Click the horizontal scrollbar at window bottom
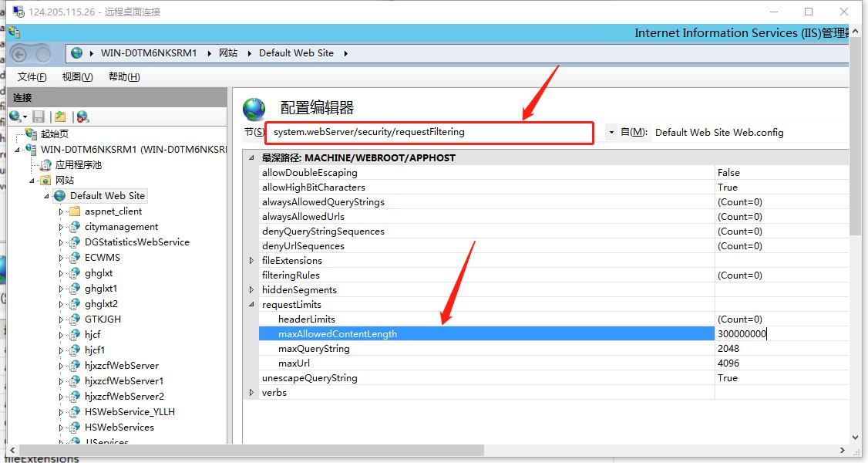The image size is (868, 463). [251, 450]
